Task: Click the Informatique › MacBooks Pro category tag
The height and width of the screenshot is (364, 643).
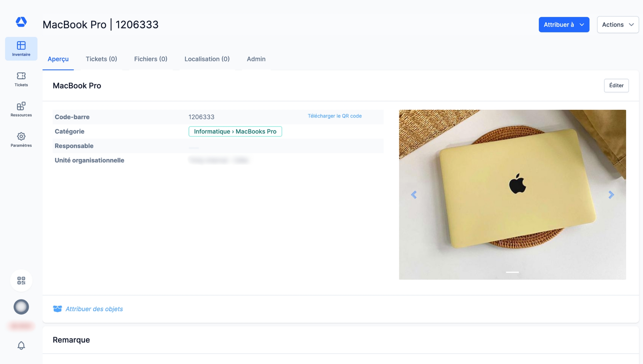Action: (235, 131)
